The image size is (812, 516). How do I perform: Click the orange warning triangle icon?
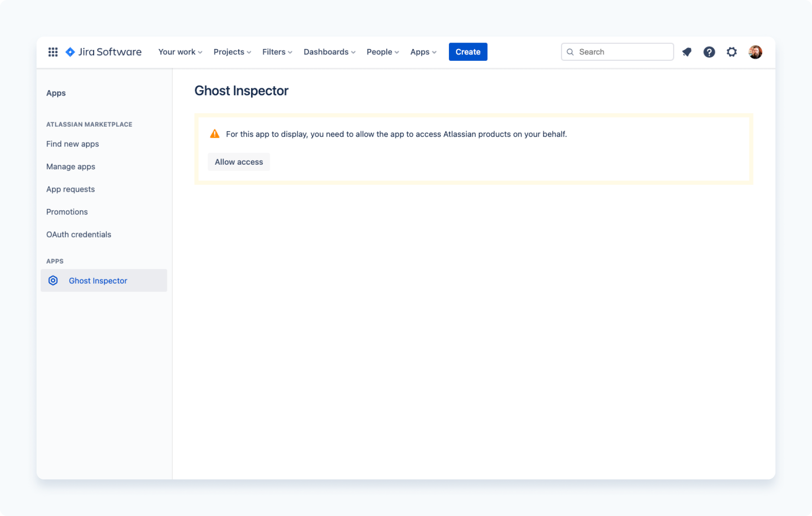[214, 134]
